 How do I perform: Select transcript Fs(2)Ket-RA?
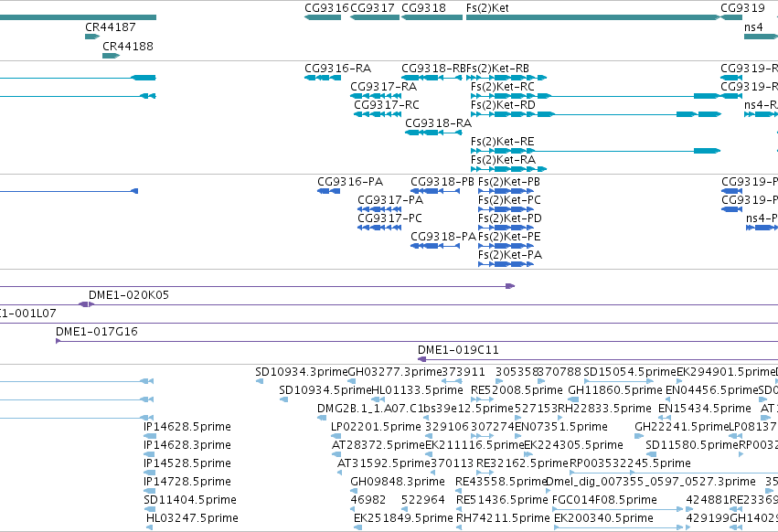[x=508, y=169]
